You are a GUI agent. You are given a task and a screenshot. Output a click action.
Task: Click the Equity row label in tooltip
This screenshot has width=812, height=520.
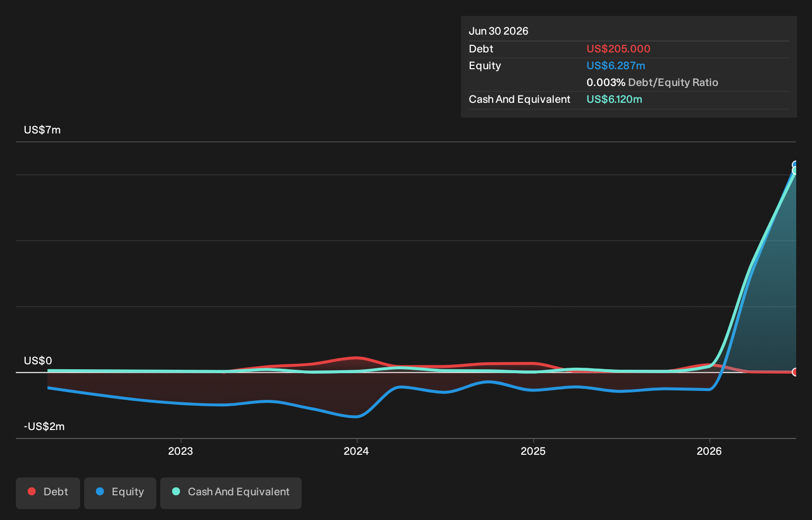485,66
